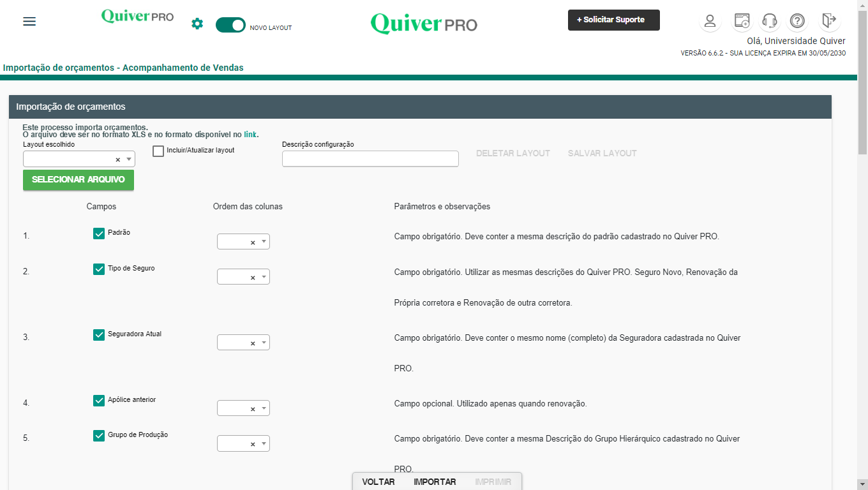Open the hamburger navigation menu

(x=29, y=21)
